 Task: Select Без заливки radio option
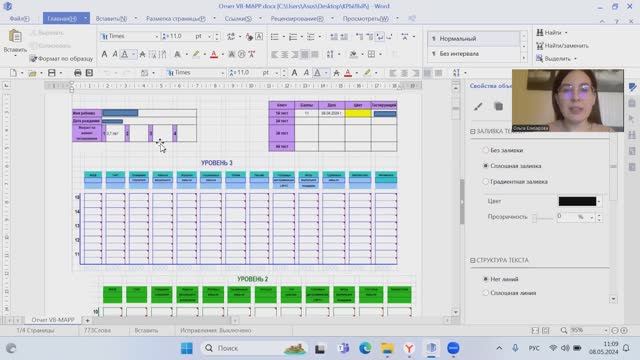[485, 150]
